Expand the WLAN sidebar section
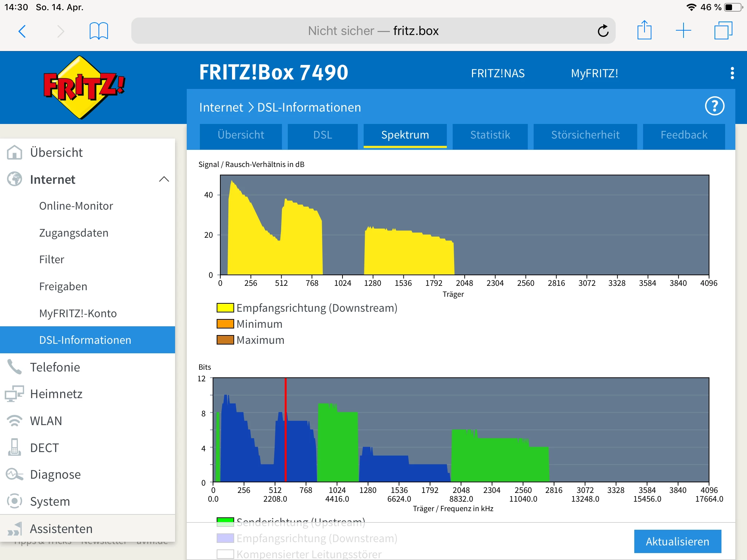The height and width of the screenshot is (560, 747). 46,421
